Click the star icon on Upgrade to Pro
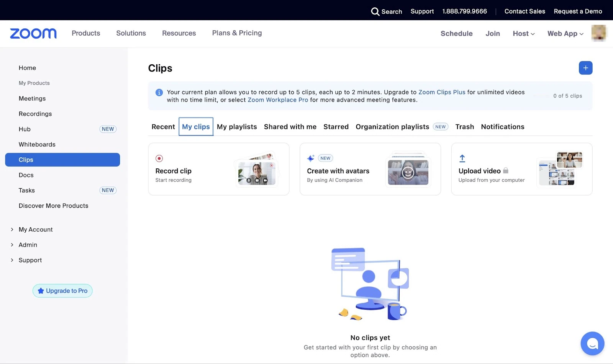613x364 pixels. click(x=41, y=291)
